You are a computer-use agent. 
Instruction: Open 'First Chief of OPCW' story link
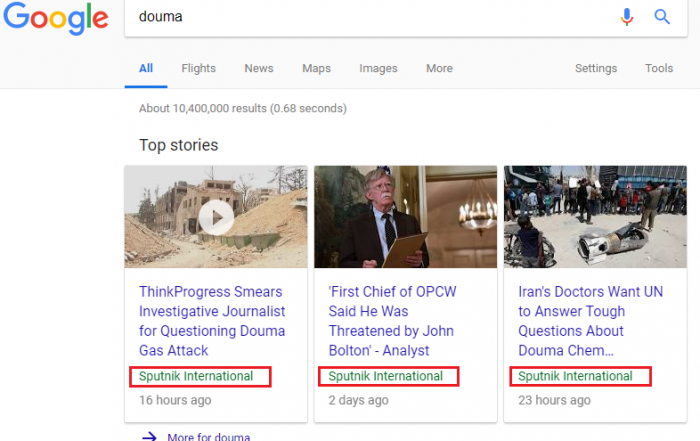[392, 321]
